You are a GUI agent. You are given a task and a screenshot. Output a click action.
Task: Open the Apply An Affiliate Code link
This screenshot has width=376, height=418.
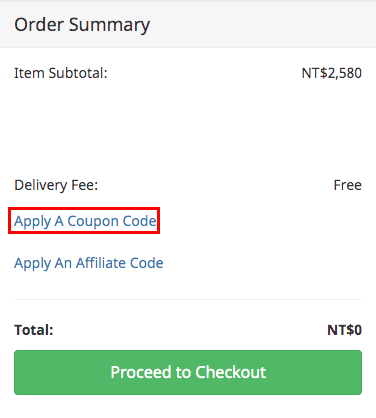[89, 263]
